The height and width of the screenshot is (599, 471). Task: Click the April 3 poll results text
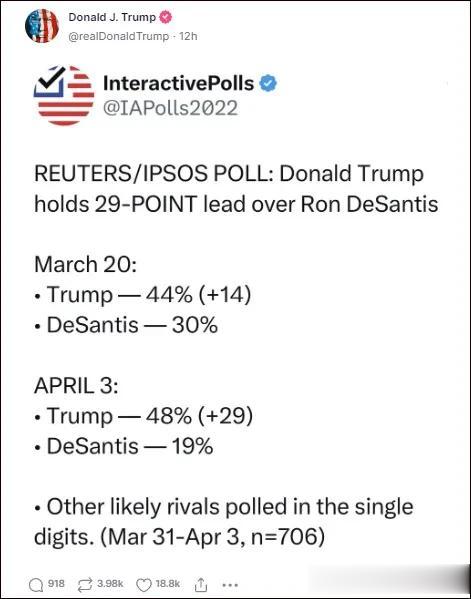pyautogui.click(x=143, y=415)
